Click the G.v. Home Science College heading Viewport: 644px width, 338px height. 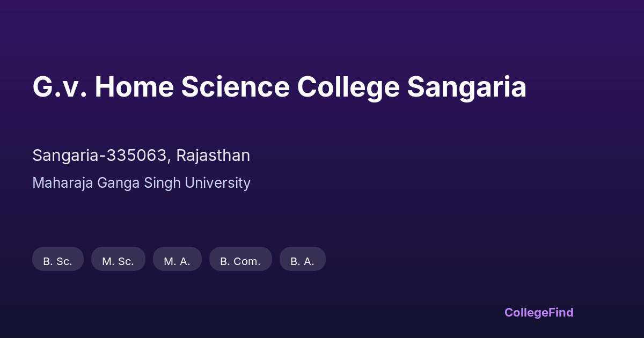[x=279, y=87]
